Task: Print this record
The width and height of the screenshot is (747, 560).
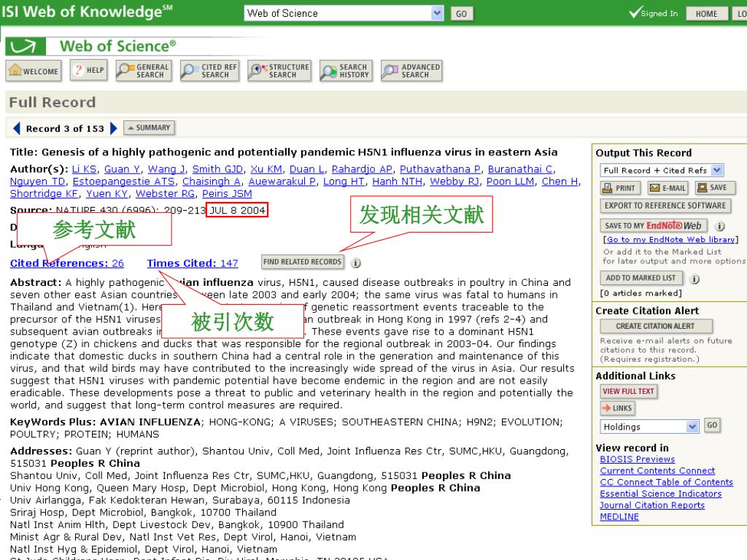Action: click(620, 188)
